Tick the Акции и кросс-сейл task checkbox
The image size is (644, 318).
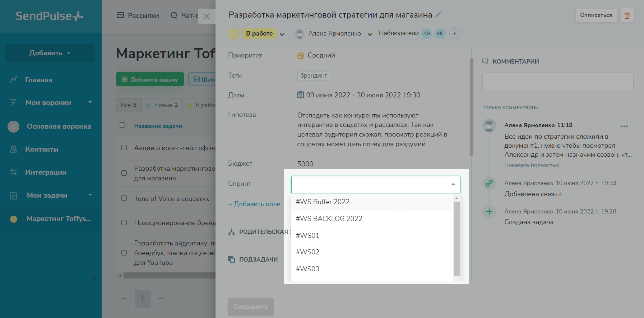(x=124, y=148)
